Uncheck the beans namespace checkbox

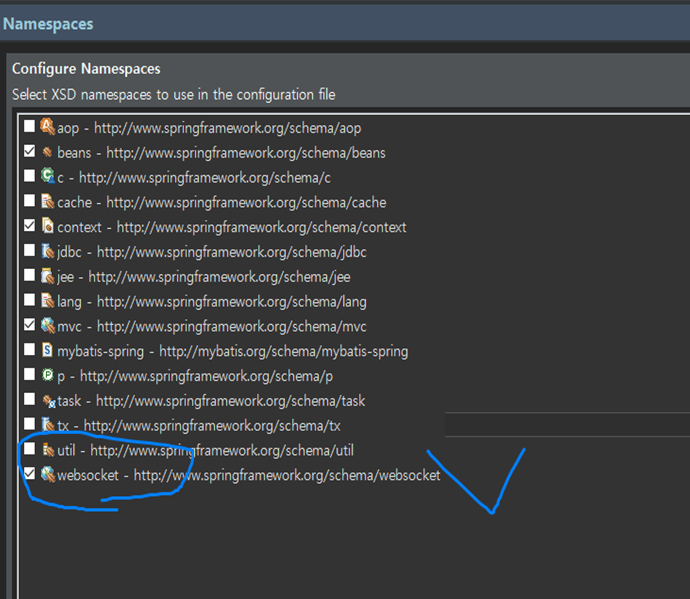tap(29, 151)
